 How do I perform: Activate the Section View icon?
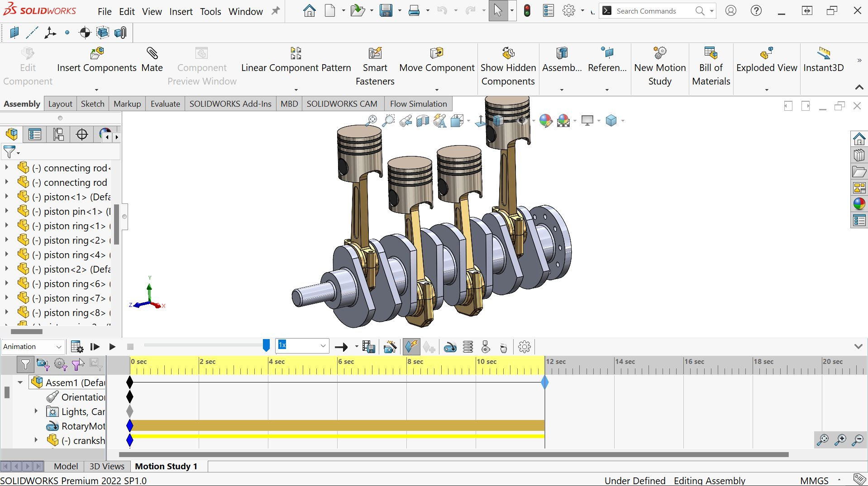pyautogui.click(x=422, y=121)
